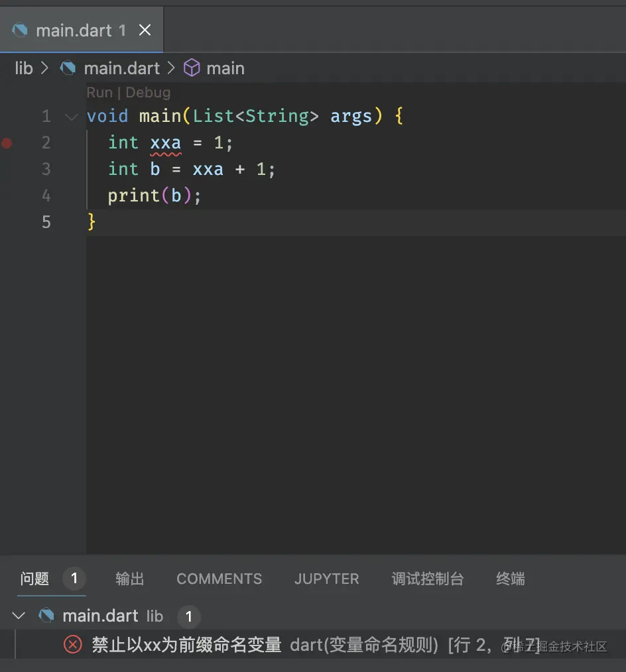Run main via CodeLens link
Image resolution: width=626 pixels, height=672 pixels.
click(99, 93)
